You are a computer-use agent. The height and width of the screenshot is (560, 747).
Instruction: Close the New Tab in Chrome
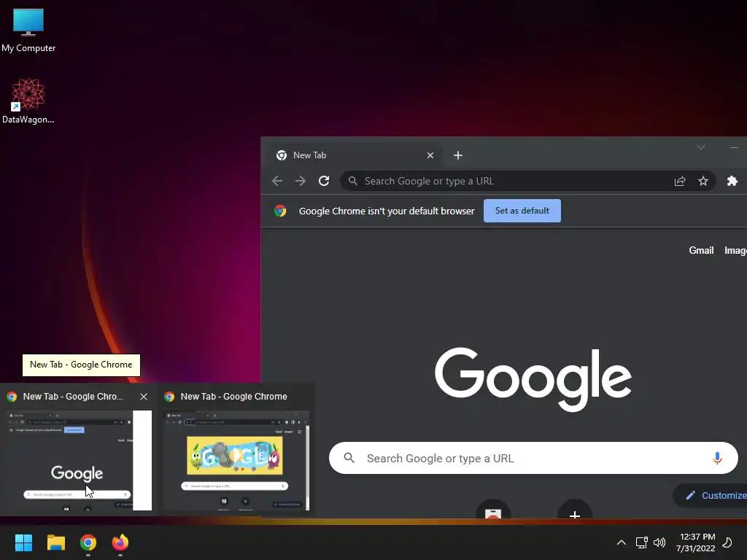click(x=430, y=155)
